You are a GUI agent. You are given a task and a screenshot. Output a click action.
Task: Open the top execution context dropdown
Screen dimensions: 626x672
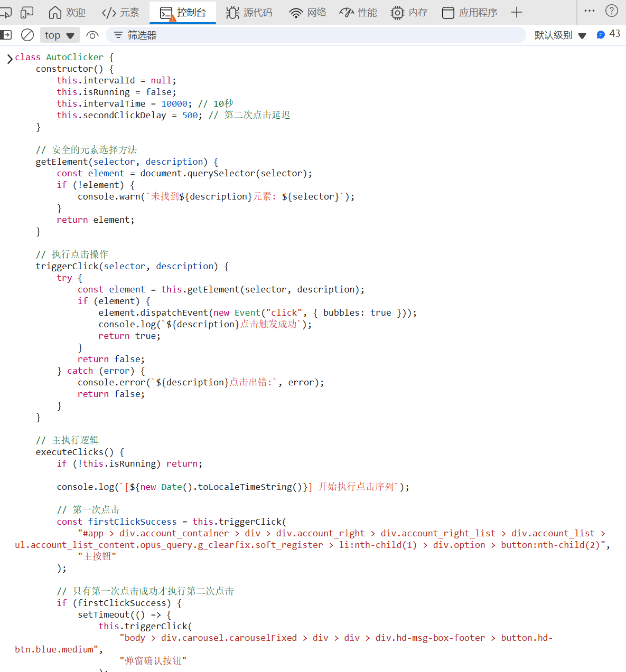coord(59,35)
